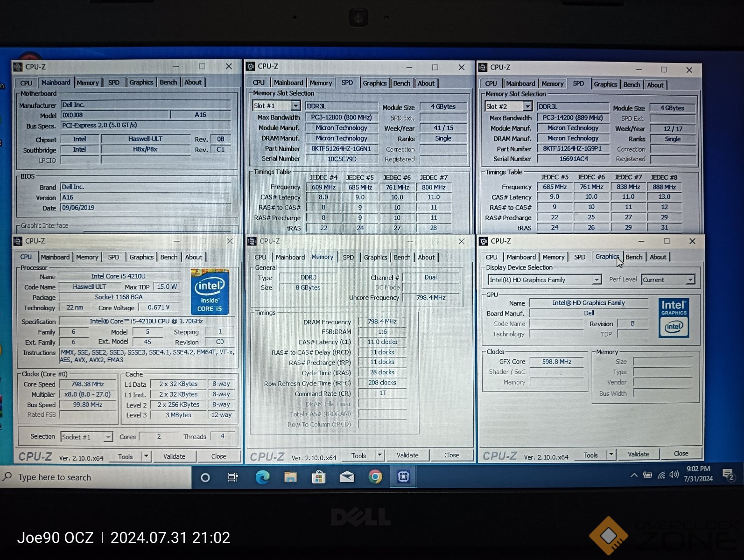Click the Intel Core i5 logo
Image resolution: width=744 pixels, height=560 pixels.
(210, 292)
